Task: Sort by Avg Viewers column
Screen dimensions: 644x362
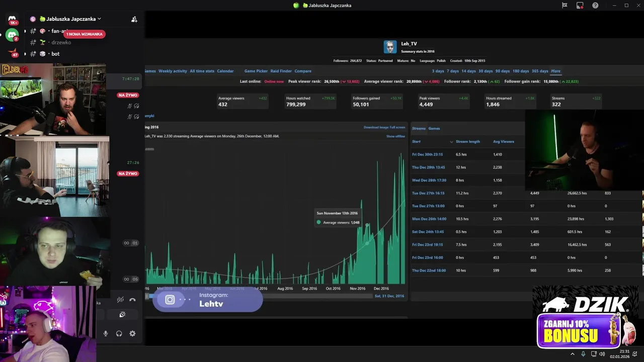Action: 504,142
